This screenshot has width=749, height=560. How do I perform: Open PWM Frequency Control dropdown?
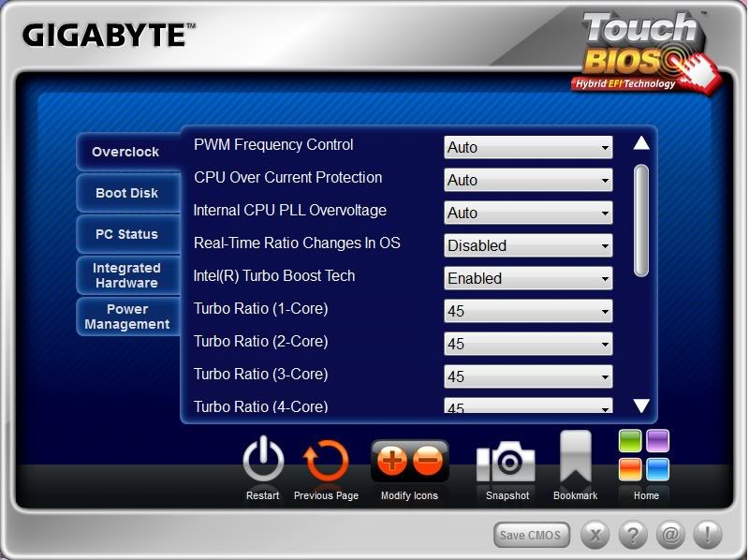(528, 147)
